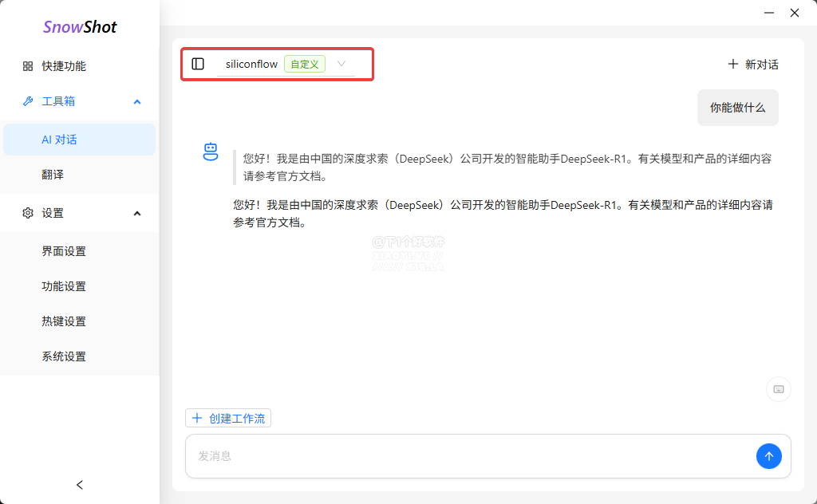Click the 设置 gear icon
This screenshot has height=504, width=817.
coord(28,213)
